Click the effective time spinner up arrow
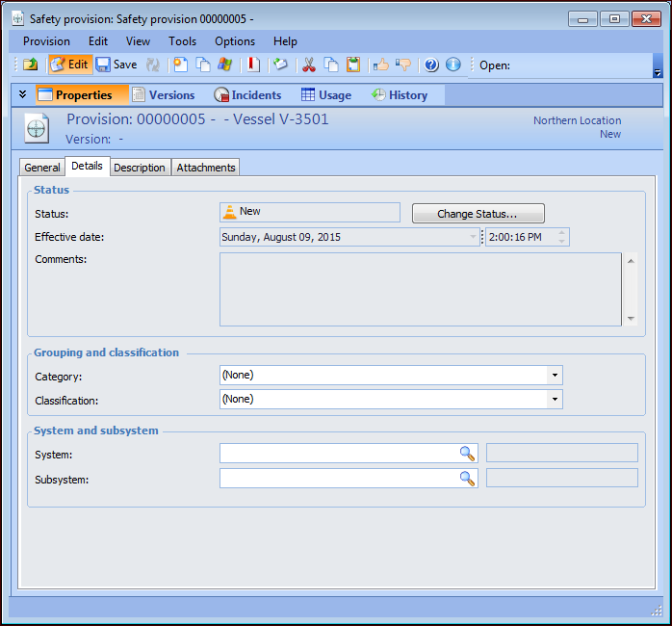 [x=562, y=232]
